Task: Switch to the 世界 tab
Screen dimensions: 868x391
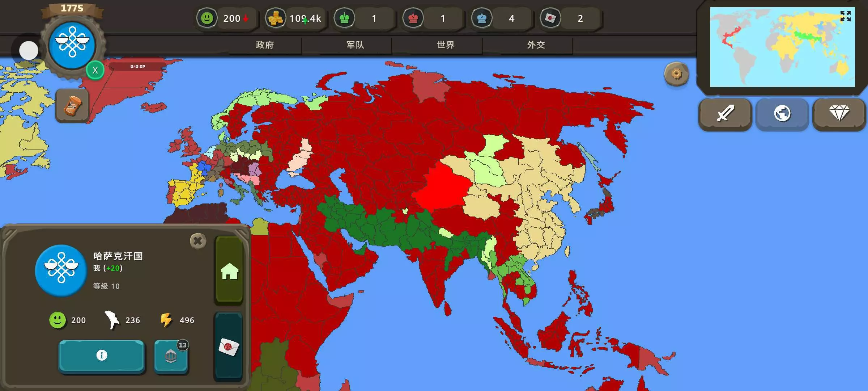Action: [x=446, y=45]
